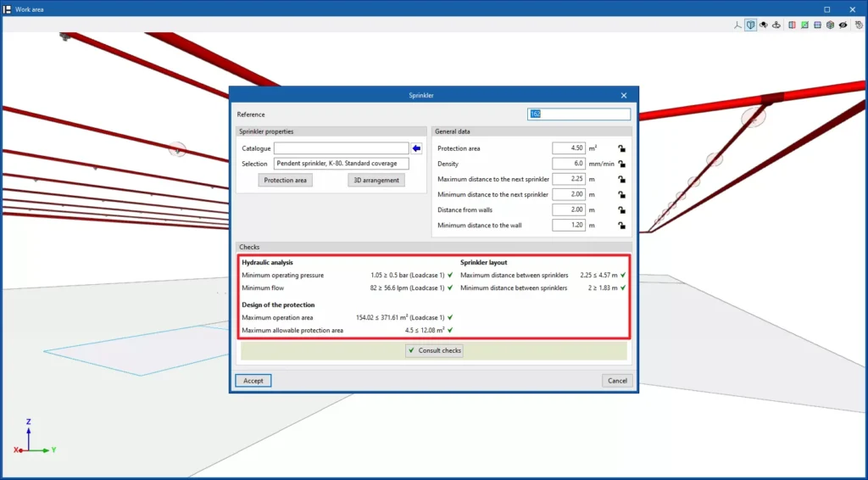This screenshot has width=868, height=480.
Task: Click the green section plane icon
Action: (x=804, y=25)
